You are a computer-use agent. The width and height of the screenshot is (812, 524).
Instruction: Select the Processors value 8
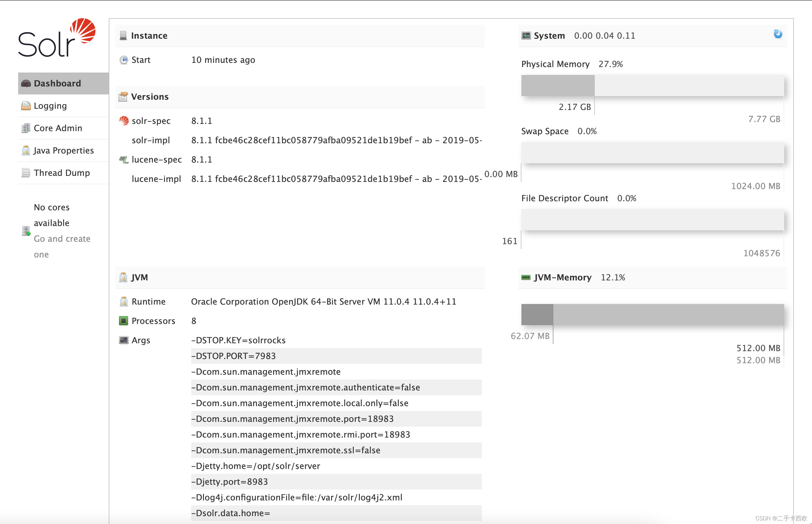(x=194, y=321)
